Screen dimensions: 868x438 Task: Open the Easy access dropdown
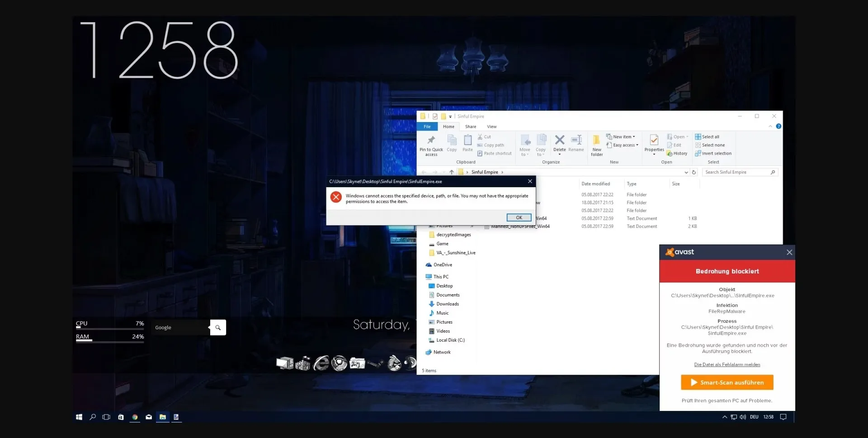click(x=625, y=145)
